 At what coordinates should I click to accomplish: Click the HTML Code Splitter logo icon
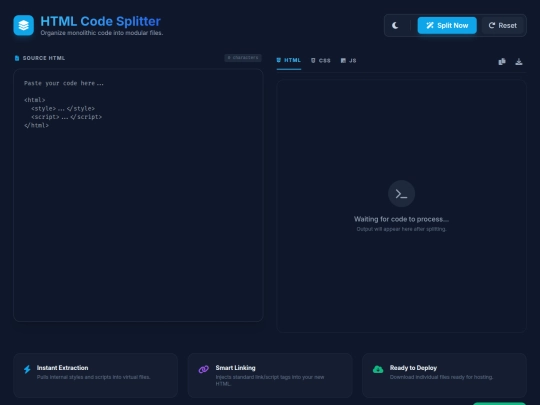point(23,25)
